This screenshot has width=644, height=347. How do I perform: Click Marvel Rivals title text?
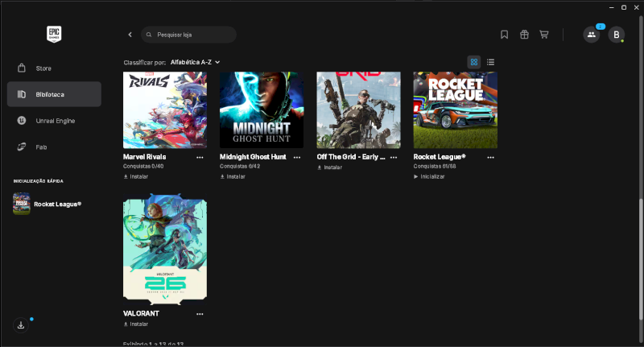click(145, 157)
